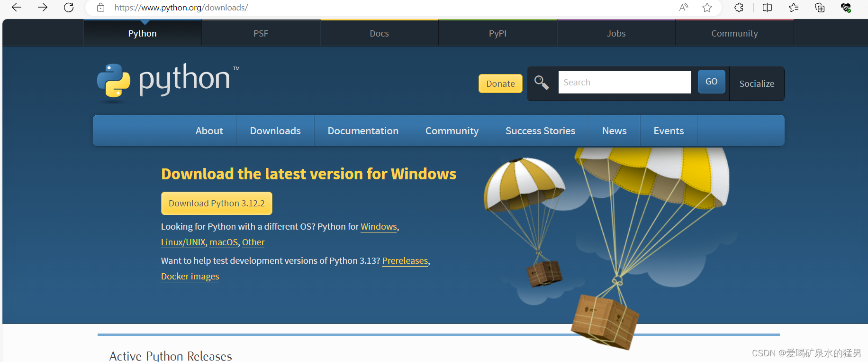Click the 'Active Python Releases' heading
This screenshot has width=868, height=362.
click(x=171, y=356)
